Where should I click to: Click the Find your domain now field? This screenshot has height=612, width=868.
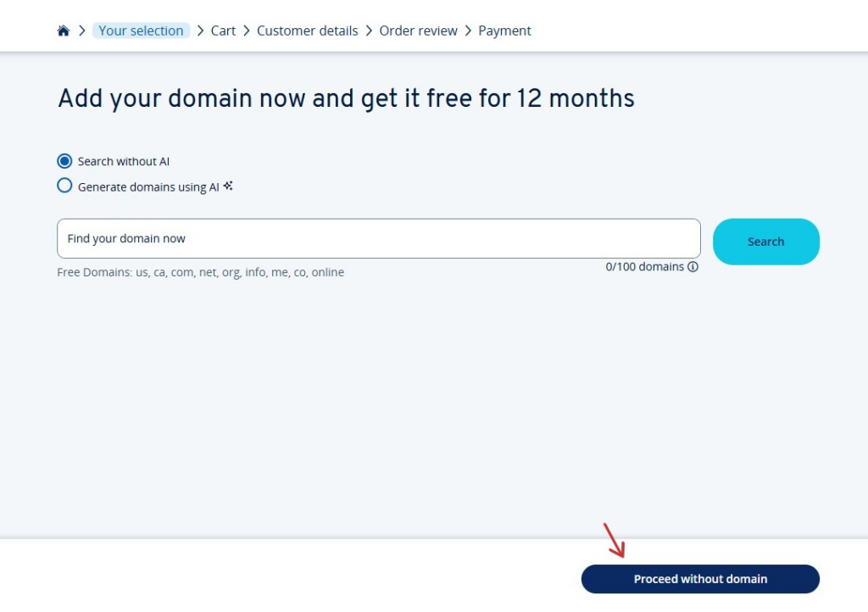click(x=378, y=238)
